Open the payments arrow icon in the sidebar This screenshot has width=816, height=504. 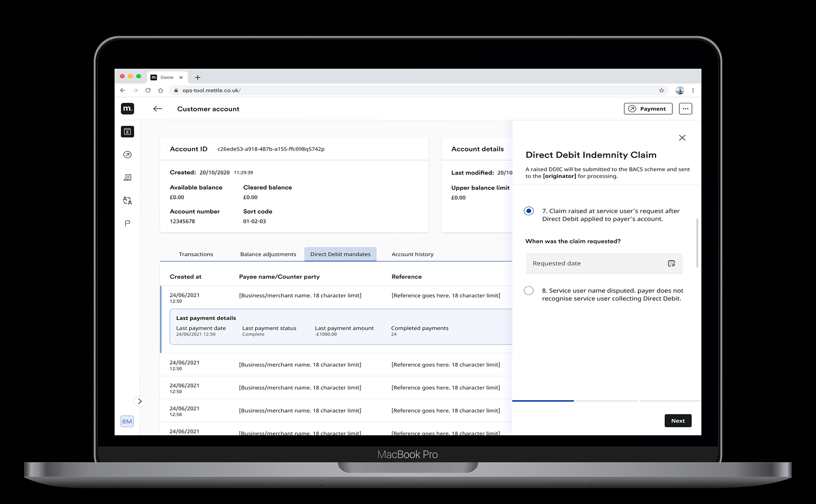click(x=127, y=155)
